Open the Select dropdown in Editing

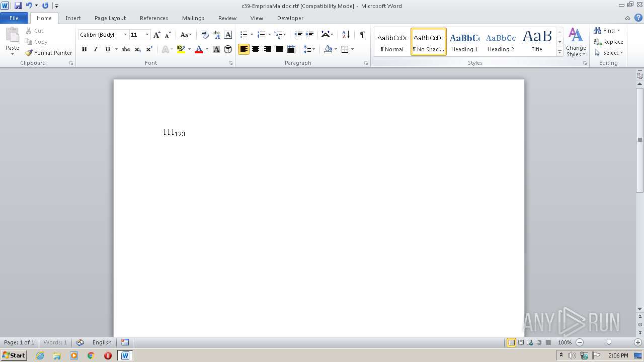608,53
